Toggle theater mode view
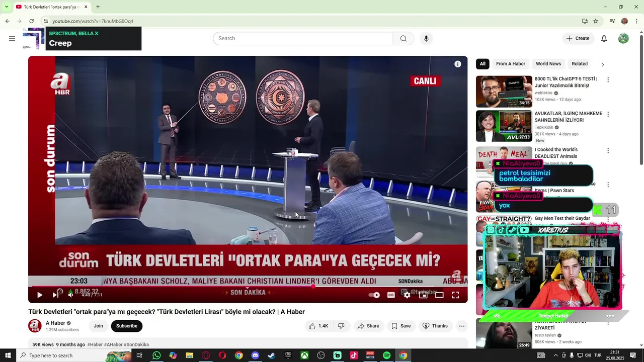644x362 pixels. 439,295
